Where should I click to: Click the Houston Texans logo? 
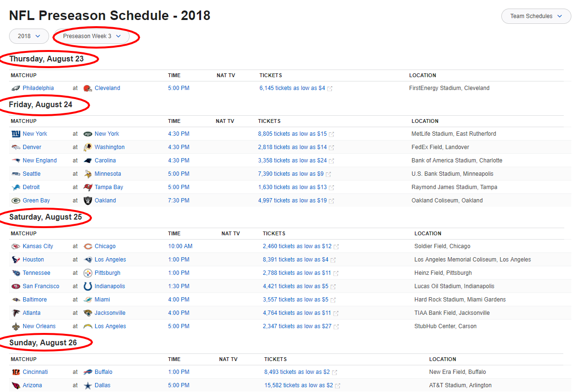(x=16, y=260)
